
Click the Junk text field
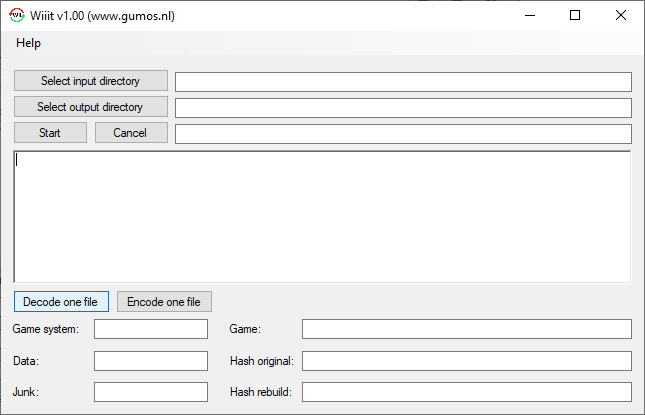pyautogui.click(x=151, y=392)
